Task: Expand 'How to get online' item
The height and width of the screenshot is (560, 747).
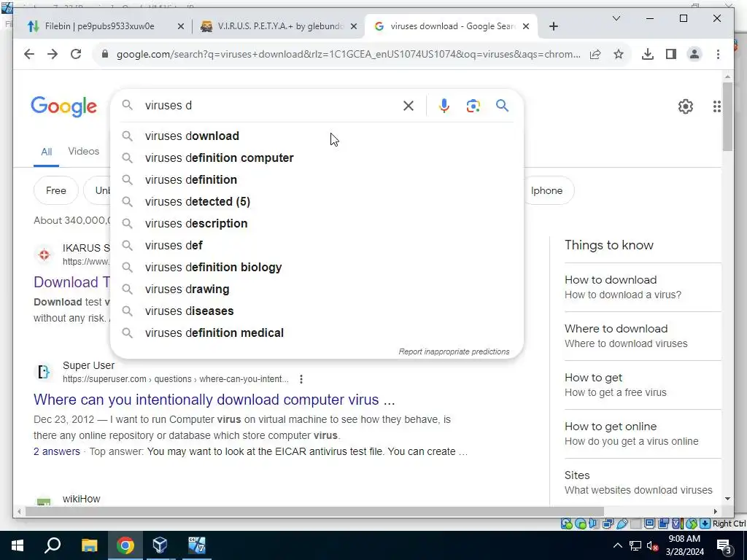Action: [x=643, y=434]
